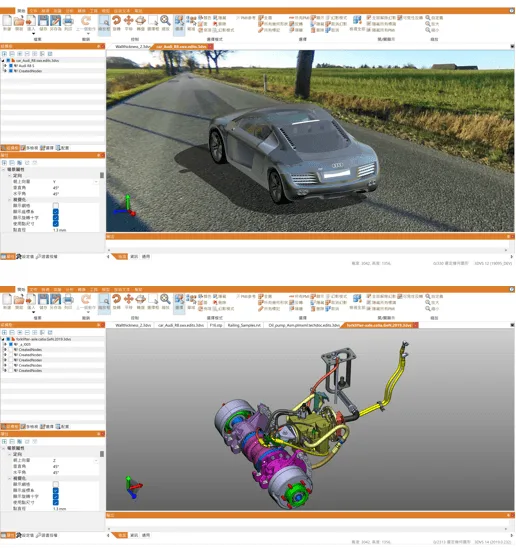516x551 pixels.
Task: Open the up-vector Y dropdown in top properties panel
Action: pyautogui.click(x=96, y=182)
